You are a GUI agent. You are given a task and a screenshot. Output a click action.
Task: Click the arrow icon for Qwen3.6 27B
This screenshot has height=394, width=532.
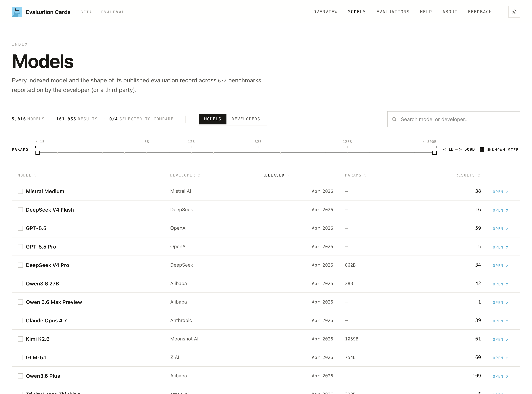(x=507, y=284)
